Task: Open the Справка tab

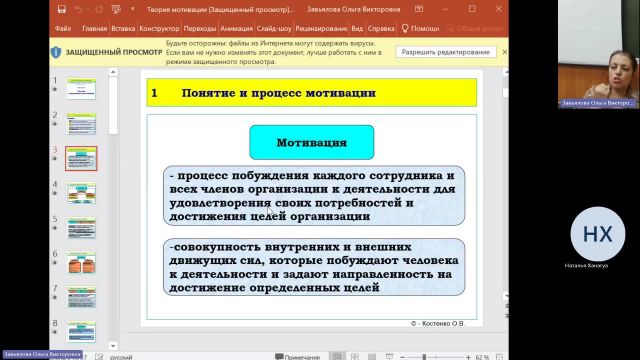Action: (381, 29)
